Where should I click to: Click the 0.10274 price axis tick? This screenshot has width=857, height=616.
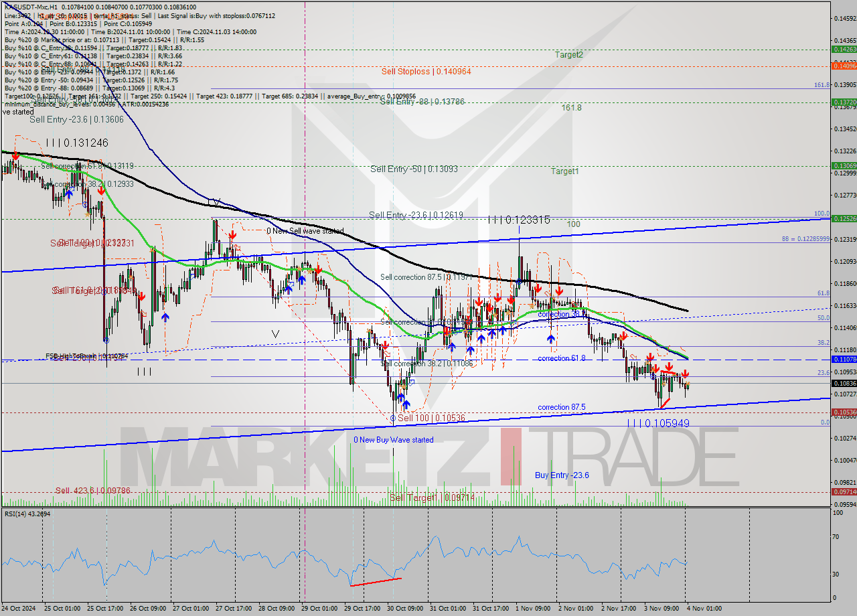[x=845, y=438]
